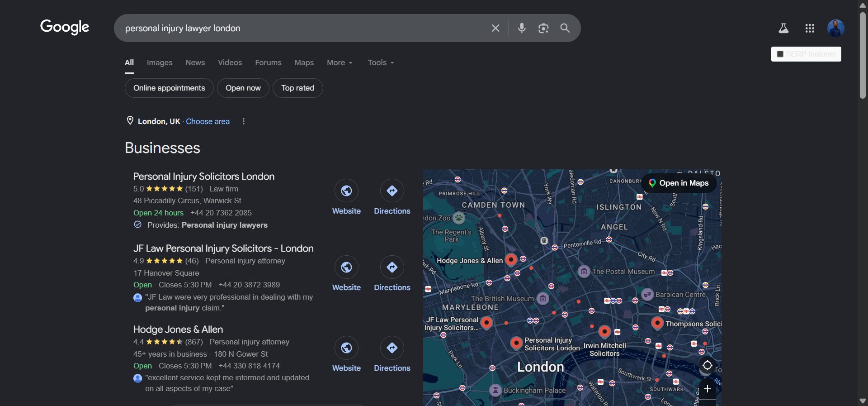Click the Open in Maps button
This screenshot has width=868, height=406.
point(679,183)
